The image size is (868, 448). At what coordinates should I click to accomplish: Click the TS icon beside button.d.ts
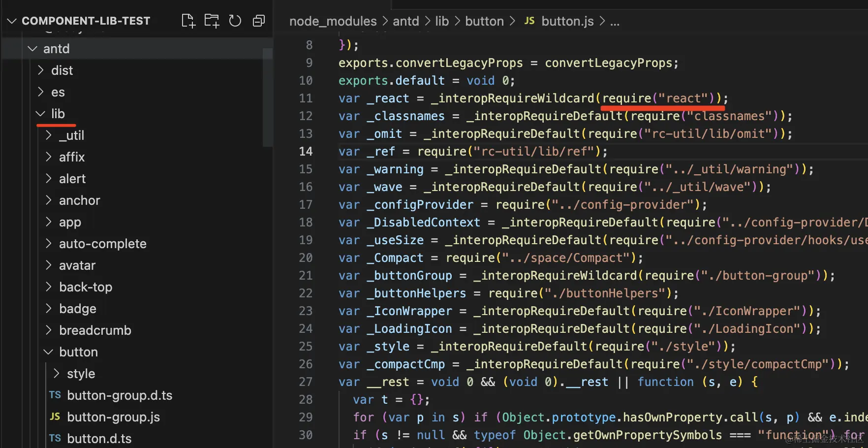(x=55, y=439)
